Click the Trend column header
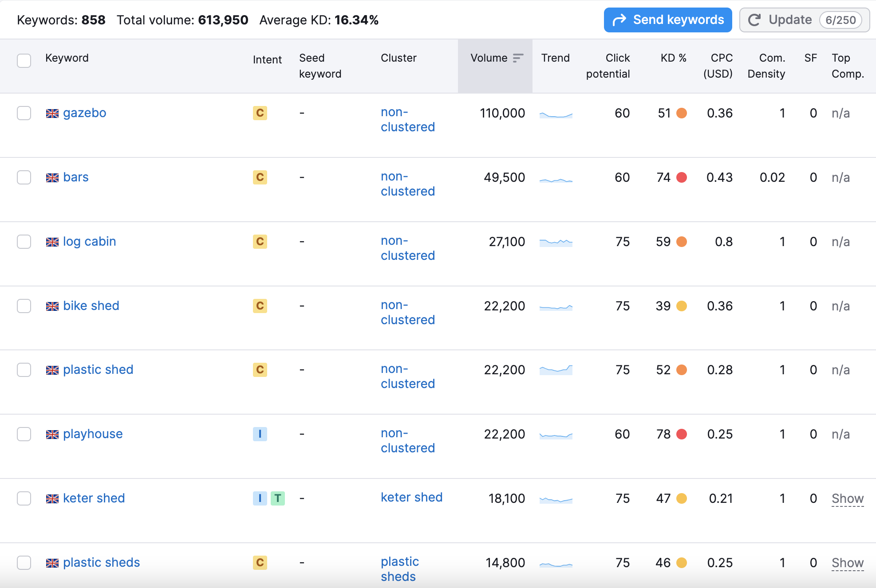 point(556,58)
